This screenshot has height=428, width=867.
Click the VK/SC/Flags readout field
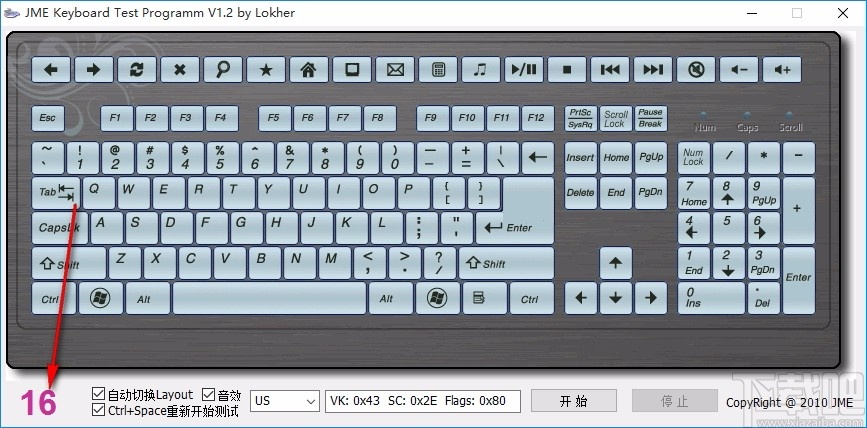pyautogui.click(x=423, y=401)
